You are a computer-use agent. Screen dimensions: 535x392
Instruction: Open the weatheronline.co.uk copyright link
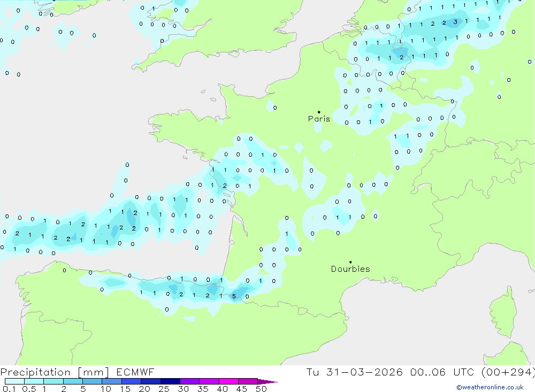click(490, 387)
